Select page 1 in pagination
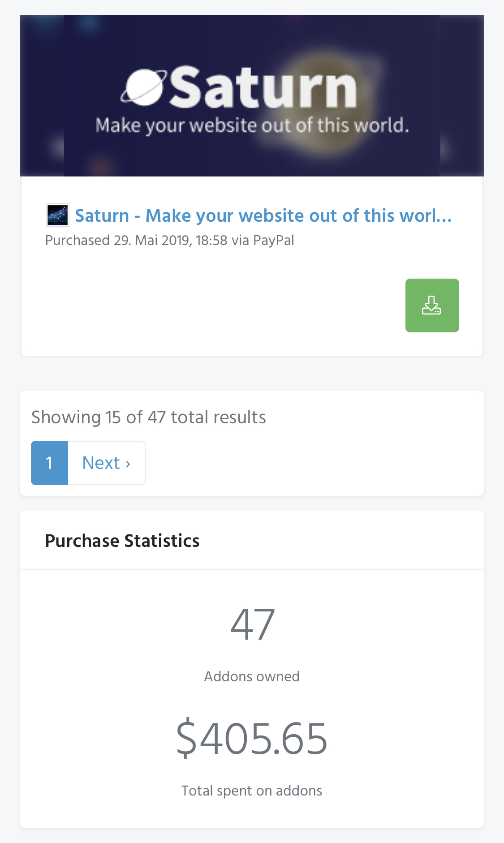Viewport: 504px width, 843px height. pyautogui.click(x=49, y=463)
